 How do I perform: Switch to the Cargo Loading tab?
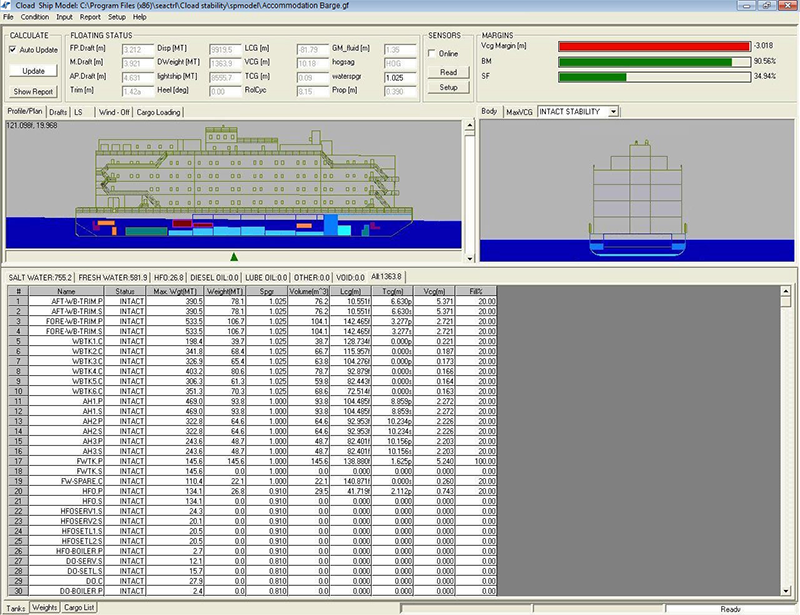(x=158, y=112)
